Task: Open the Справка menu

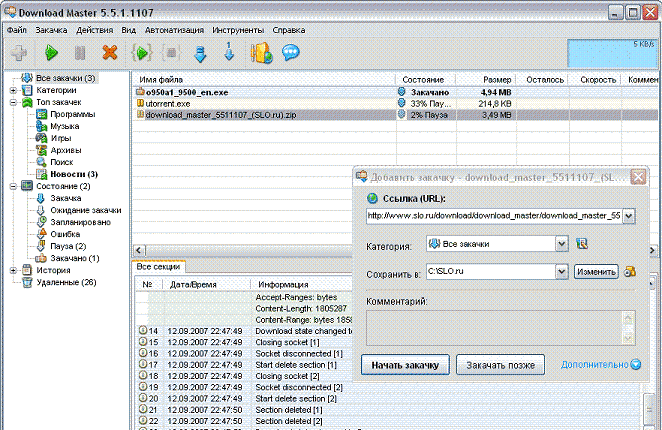Action: point(289,30)
